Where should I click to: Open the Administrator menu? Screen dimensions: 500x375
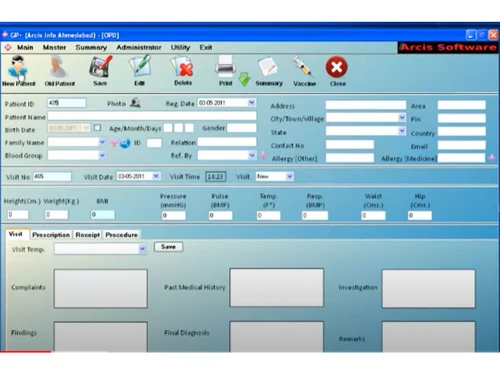139,47
